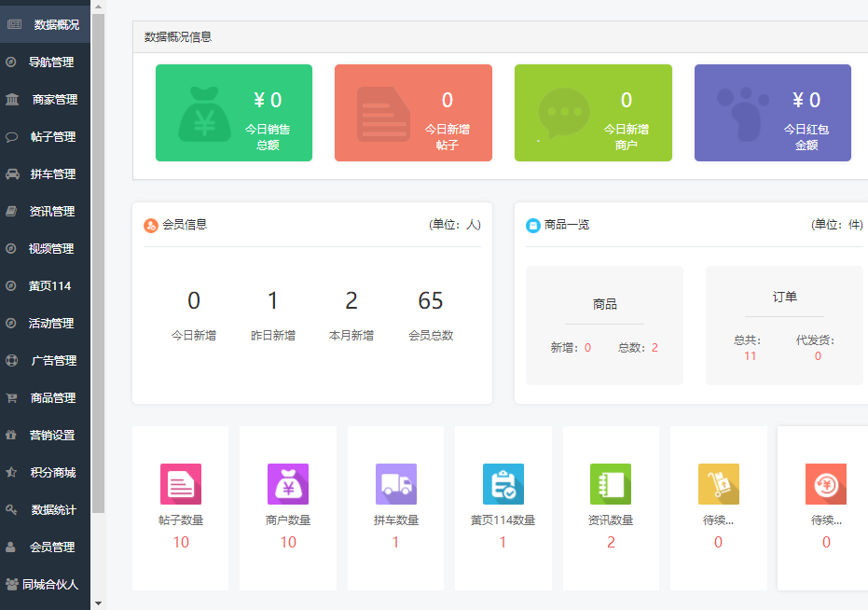Click the 黄页114数量 clipboard icon
The width and height of the screenshot is (868, 610).
[503, 484]
